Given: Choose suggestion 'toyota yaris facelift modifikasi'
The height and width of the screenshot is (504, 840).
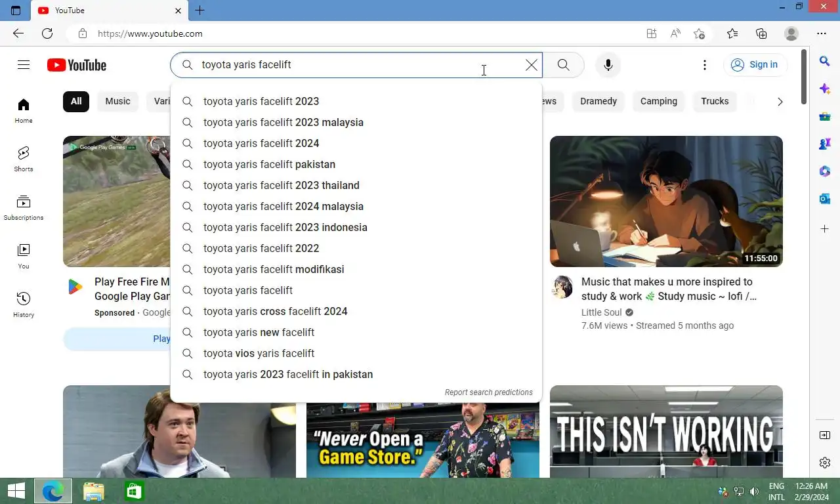Looking at the screenshot, I should 356,269.
